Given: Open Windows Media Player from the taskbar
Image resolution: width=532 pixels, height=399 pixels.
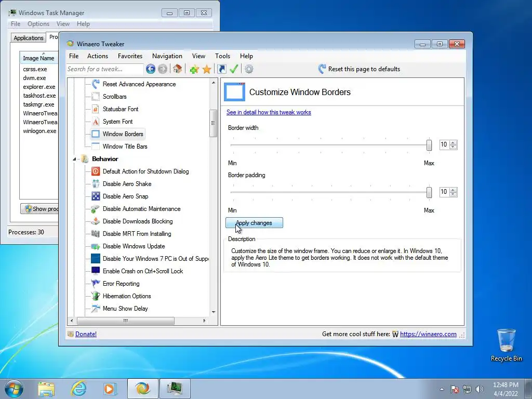Looking at the screenshot, I should [110, 389].
